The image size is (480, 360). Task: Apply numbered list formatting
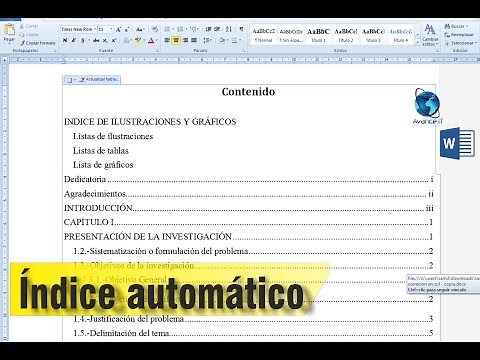point(181,29)
